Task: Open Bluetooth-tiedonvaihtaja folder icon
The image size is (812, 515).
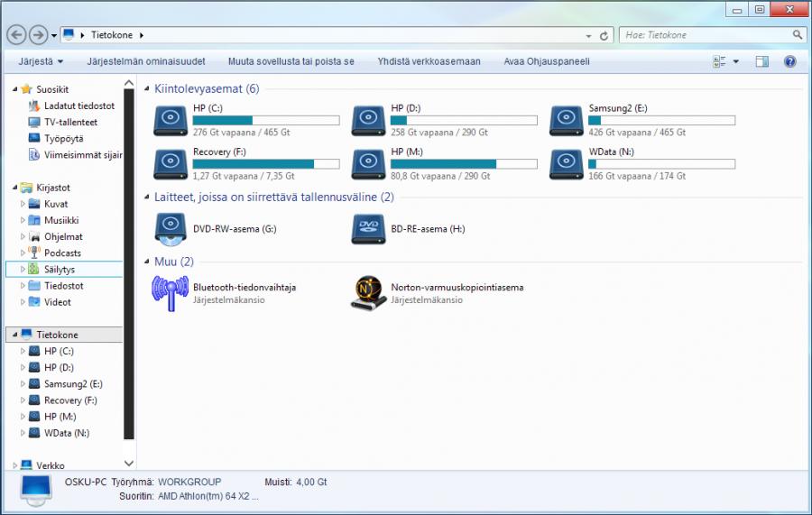Action: (171, 293)
